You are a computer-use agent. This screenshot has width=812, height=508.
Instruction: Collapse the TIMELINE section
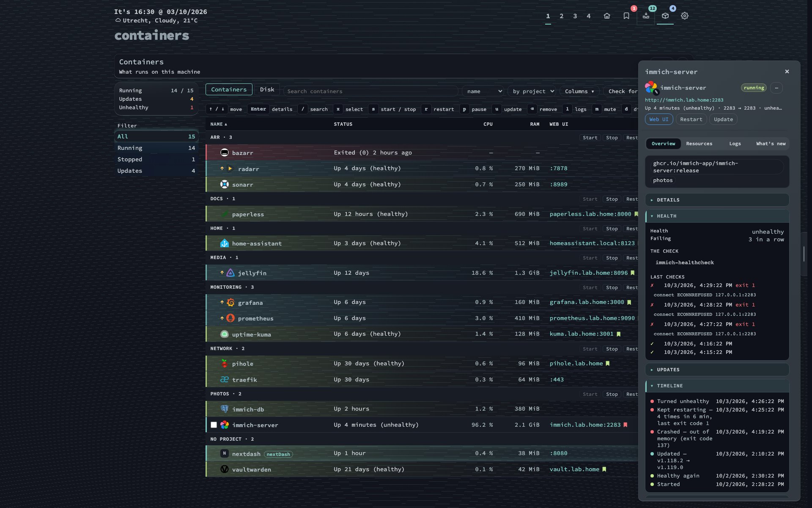tap(717, 386)
